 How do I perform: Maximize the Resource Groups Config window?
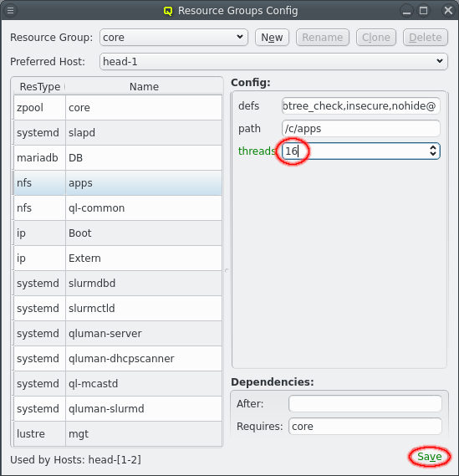pos(424,11)
